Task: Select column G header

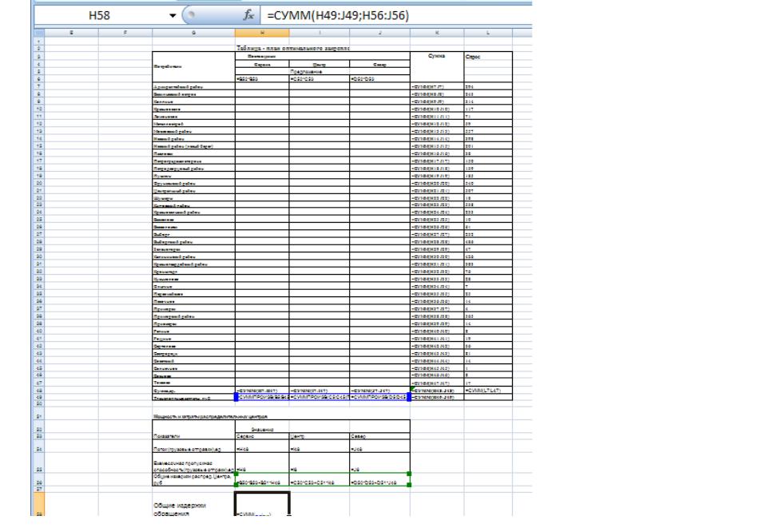Action: (x=193, y=33)
